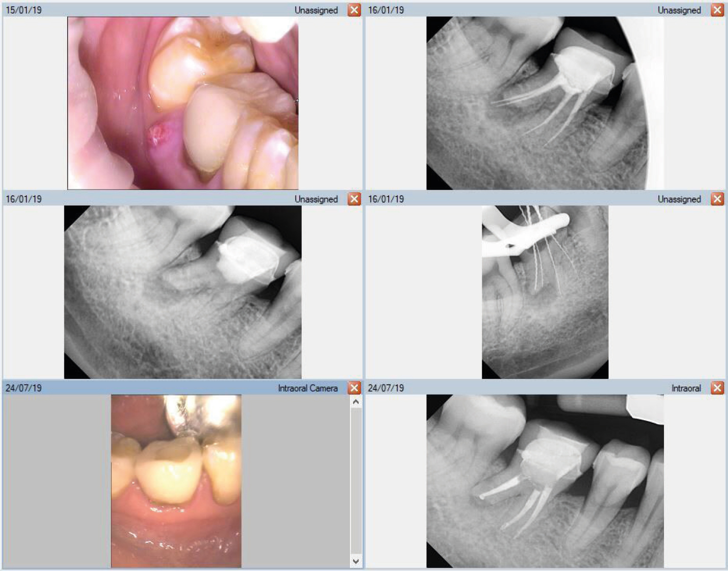Screen dimensions: 728x571
Task: Click the scroll up arrow in the Intraoral Camera panel
Action: 356,402
